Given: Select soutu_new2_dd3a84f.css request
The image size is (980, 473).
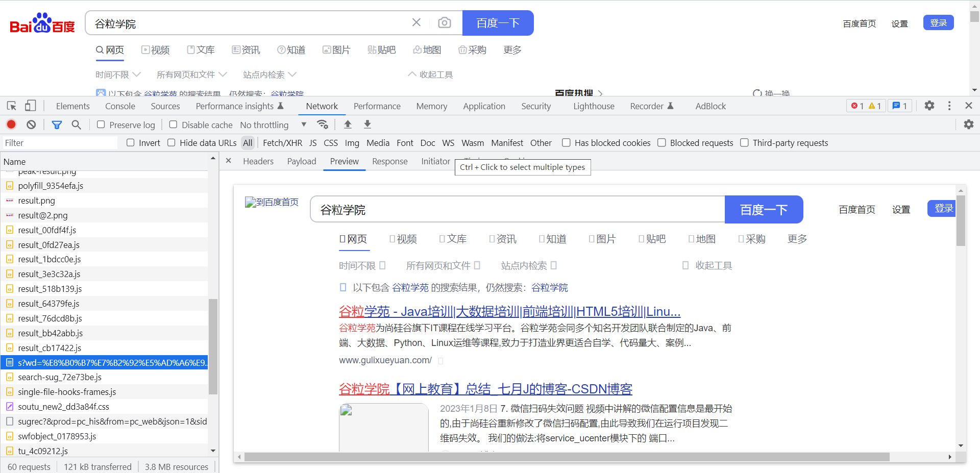Looking at the screenshot, I should coord(104,407).
